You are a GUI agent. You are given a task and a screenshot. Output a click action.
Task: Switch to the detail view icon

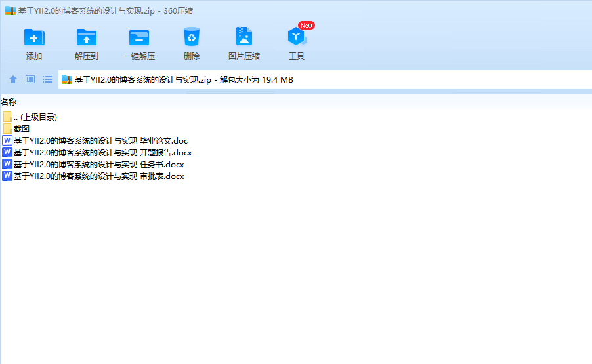pyautogui.click(x=30, y=79)
